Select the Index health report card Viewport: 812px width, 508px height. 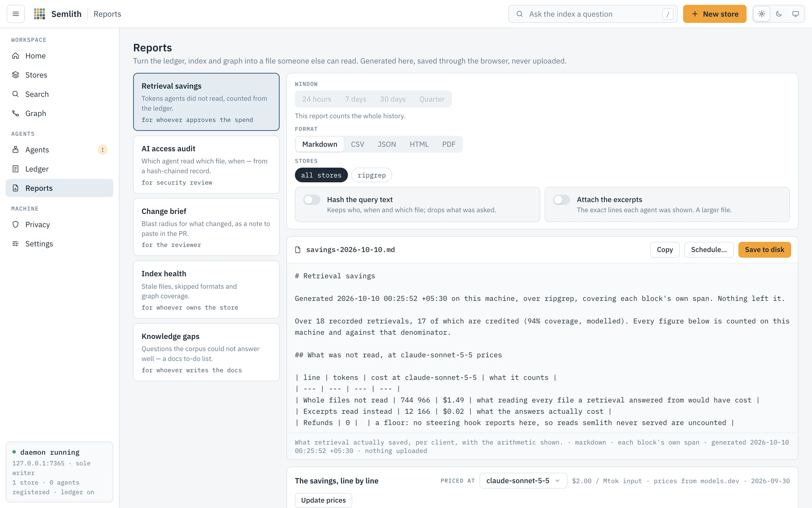[206, 290]
